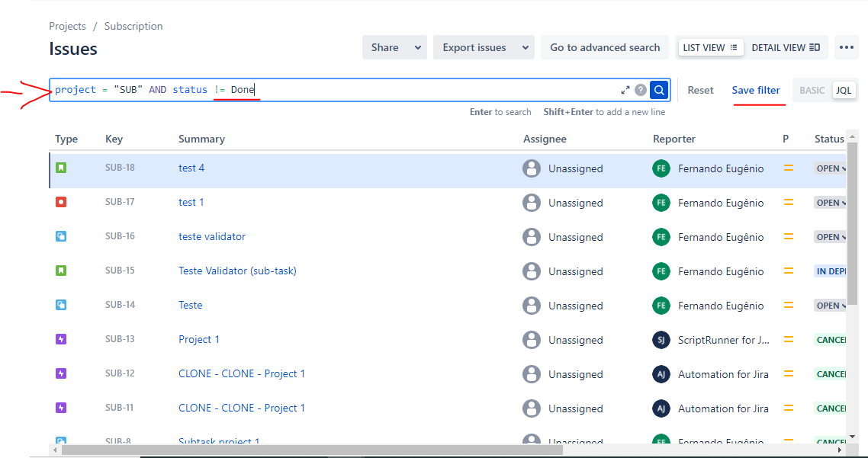This screenshot has width=868, height=458.
Task: Open the issue titled test 4
Action: (x=191, y=168)
